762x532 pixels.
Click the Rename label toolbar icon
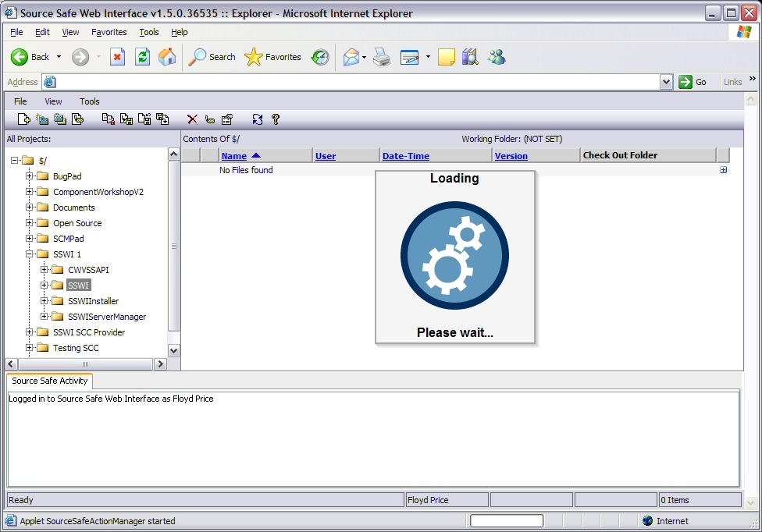[x=210, y=119]
